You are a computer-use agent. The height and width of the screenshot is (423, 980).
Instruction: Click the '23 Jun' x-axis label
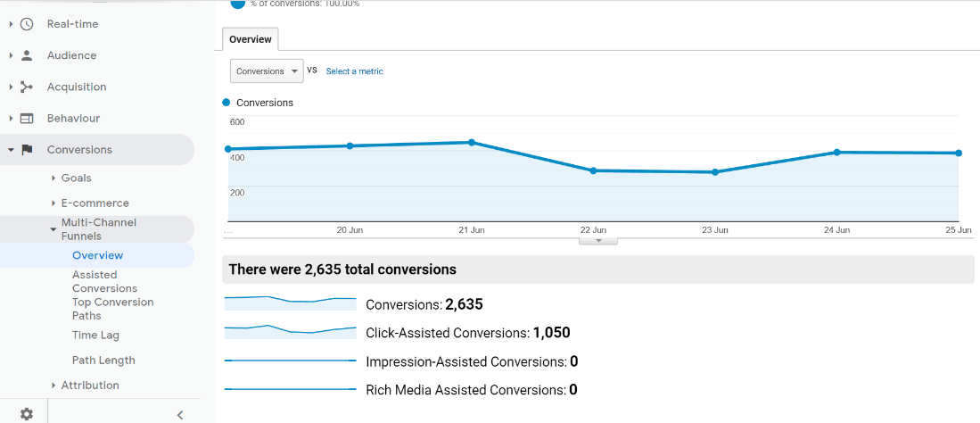(x=715, y=229)
